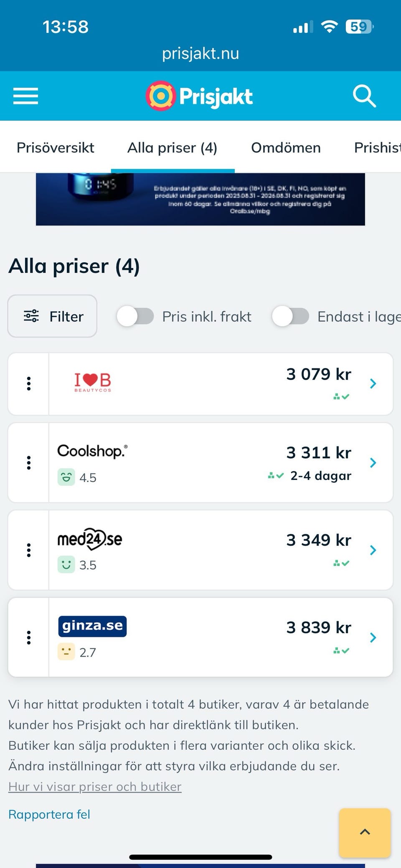Click the Rapportera fel link
Viewport: 401px width, 868px height.
tap(49, 814)
